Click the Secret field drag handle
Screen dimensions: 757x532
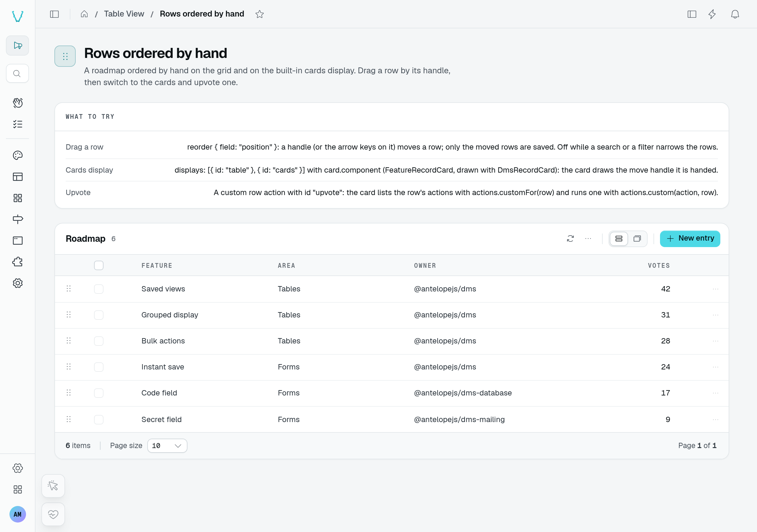[x=69, y=419]
